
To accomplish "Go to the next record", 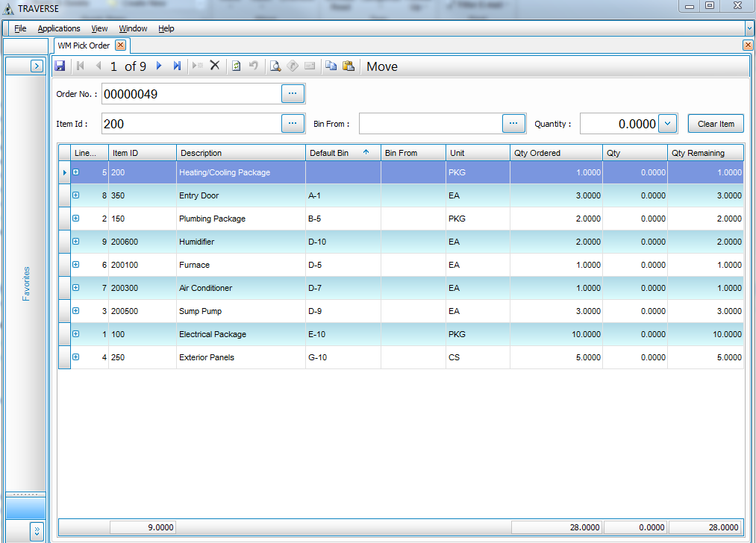I will (x=159, y=66).
